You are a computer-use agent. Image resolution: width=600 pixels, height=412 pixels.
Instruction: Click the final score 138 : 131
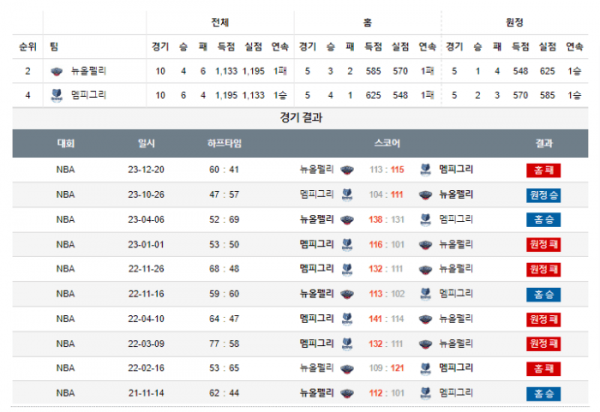tap(387, 220)
